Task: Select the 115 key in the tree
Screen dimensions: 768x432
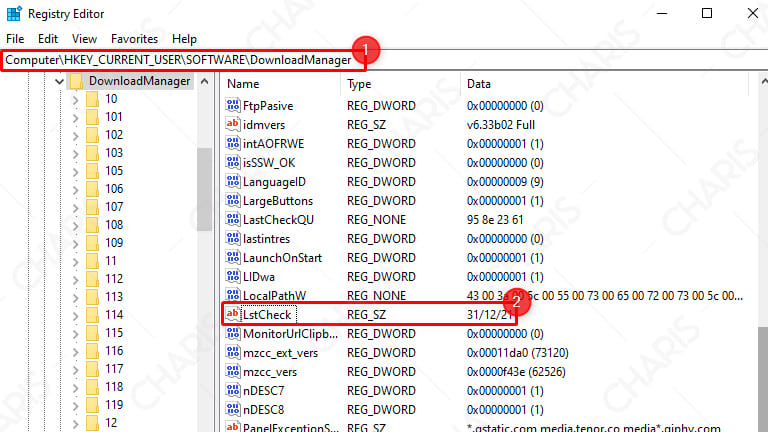Action: click(114, 333)
